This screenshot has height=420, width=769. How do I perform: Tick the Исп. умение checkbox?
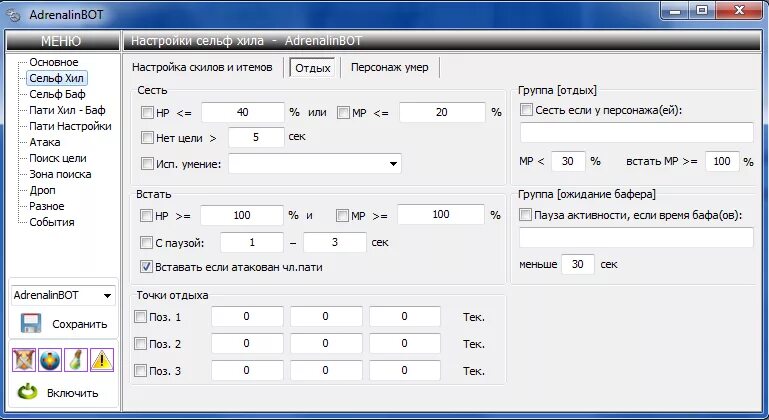point(147,163)
